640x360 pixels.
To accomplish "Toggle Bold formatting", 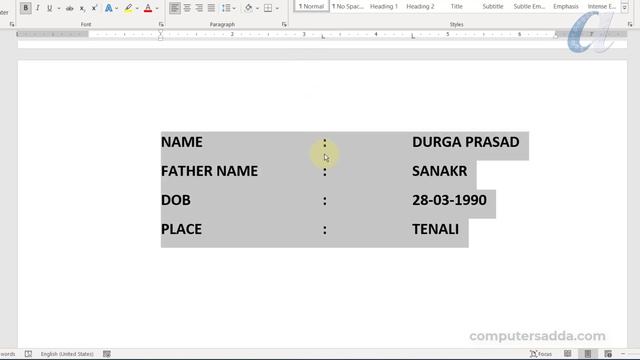I will tap(25, 8).
